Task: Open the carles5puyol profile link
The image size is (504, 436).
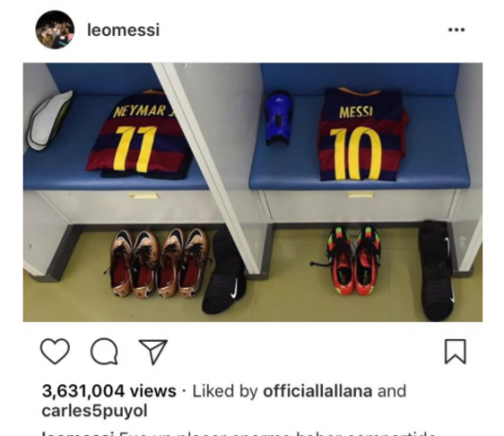Action: [x=94, y=411]
